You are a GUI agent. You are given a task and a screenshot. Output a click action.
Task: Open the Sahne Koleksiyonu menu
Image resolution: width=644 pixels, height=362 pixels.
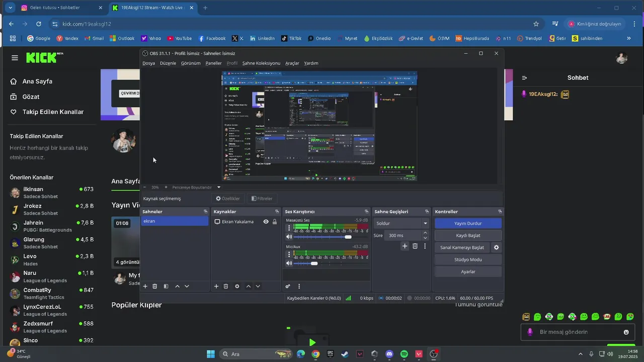pyautogui.click(x=261, y=63)
